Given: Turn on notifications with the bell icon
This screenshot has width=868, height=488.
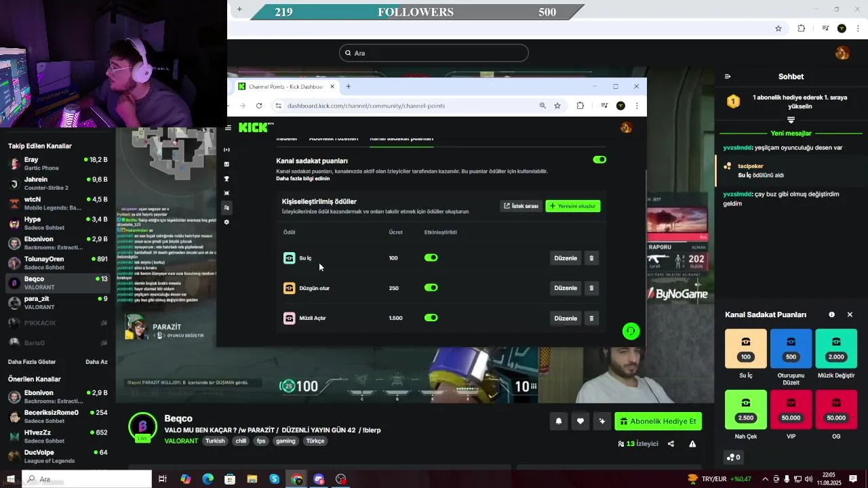Looking at the screenshot, I should coord(559,422).
